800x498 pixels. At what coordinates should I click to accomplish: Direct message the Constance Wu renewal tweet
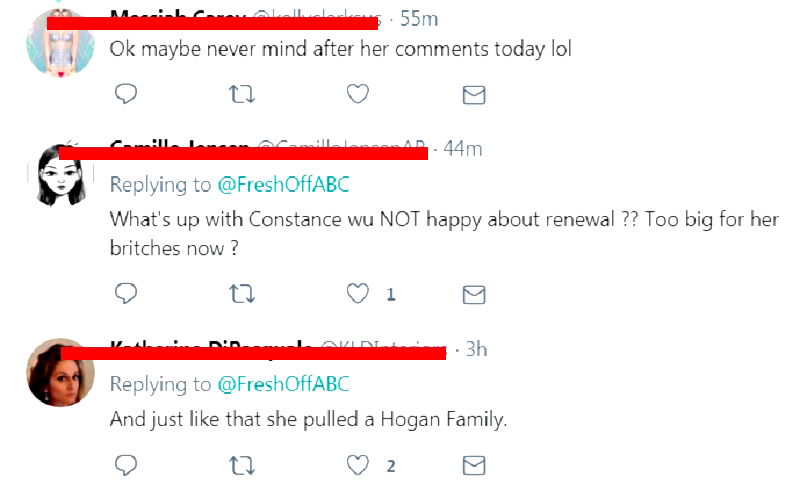[x=474, y=295]
